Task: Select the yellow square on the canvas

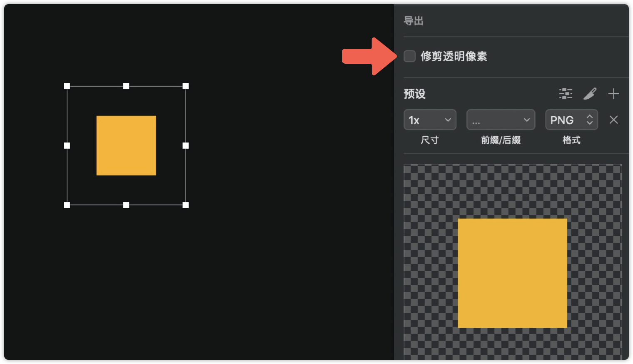Action: point(126,145)
